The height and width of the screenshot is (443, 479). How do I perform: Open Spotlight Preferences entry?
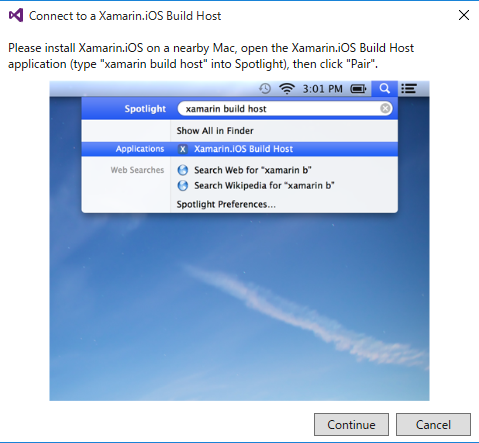click(226, 204)
